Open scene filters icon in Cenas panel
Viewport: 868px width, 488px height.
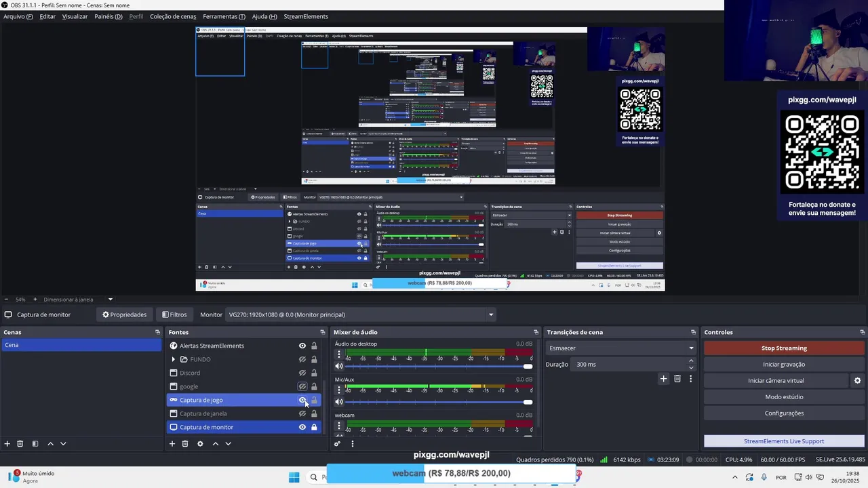[x=35, y=444]
